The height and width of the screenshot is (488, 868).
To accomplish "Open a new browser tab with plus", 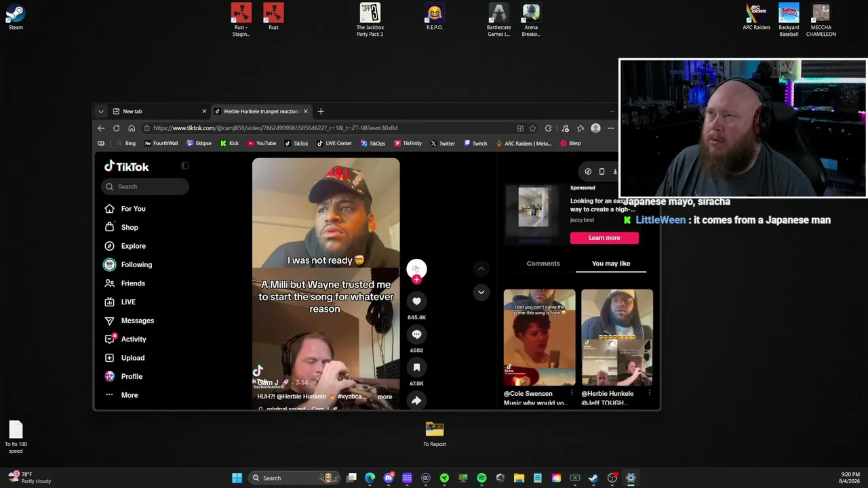I will tap(321, 111).
